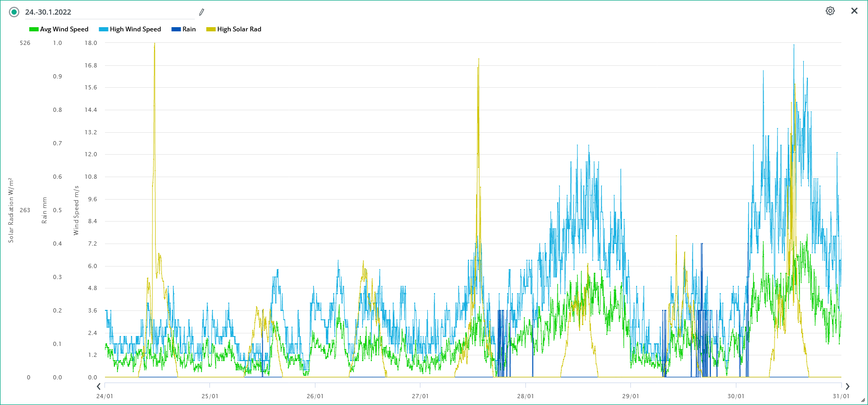Viewport: 868px width, 405px height.
Task: Select the radio button beside 24.-30.1.2022
Action: click(x=14, y=12)
